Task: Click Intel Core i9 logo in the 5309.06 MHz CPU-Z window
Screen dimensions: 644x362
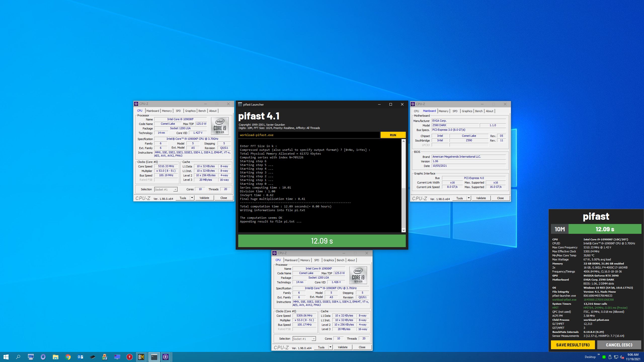Action: pyautogui.click(x=358, y=275)
